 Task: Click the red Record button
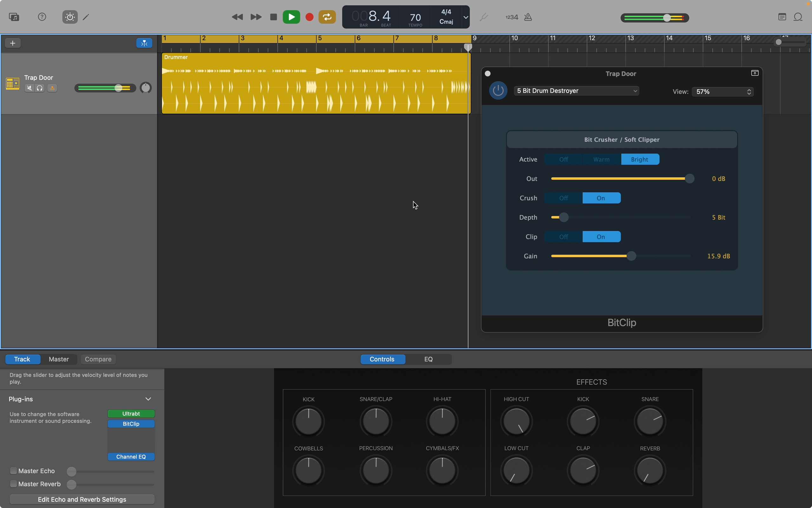tap(309, 17)
